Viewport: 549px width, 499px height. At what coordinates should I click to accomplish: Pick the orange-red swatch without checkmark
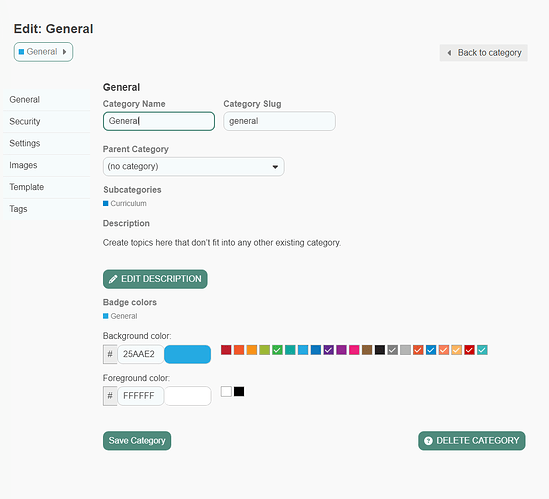point(239,350)
